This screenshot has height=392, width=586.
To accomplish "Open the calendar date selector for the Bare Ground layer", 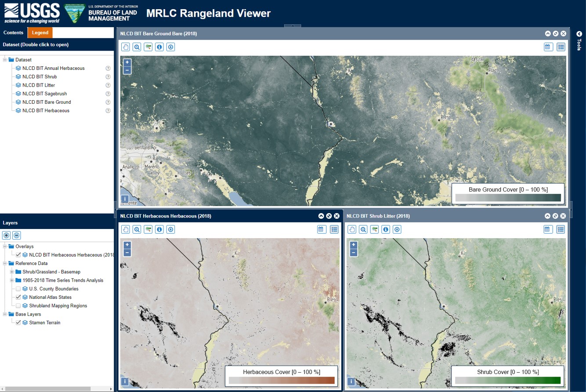I will click(x=548, y=47).
